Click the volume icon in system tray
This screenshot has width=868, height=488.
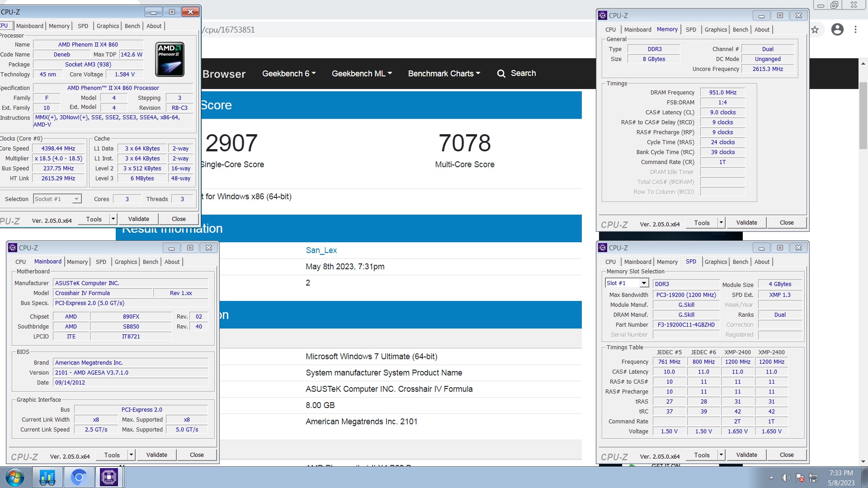(786, 478)
